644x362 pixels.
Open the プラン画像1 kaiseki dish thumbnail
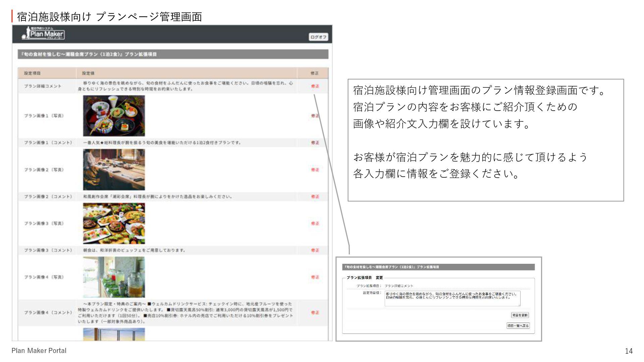point(114,116)
